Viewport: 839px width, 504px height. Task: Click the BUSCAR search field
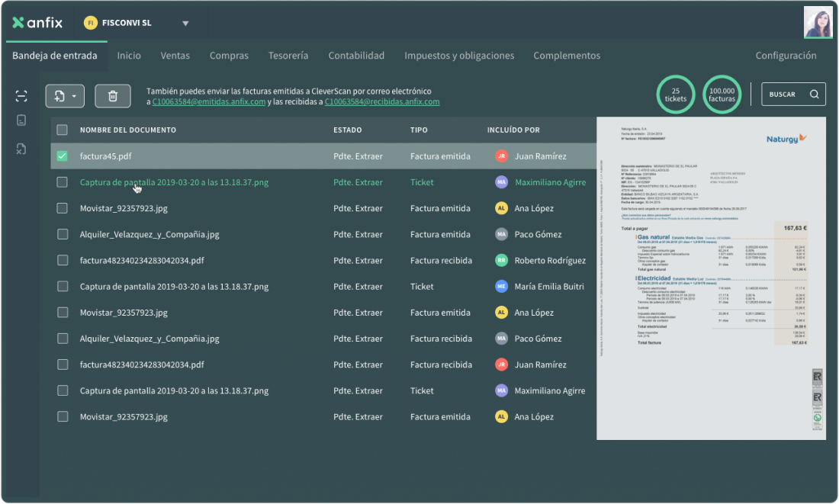pos(793,94)
